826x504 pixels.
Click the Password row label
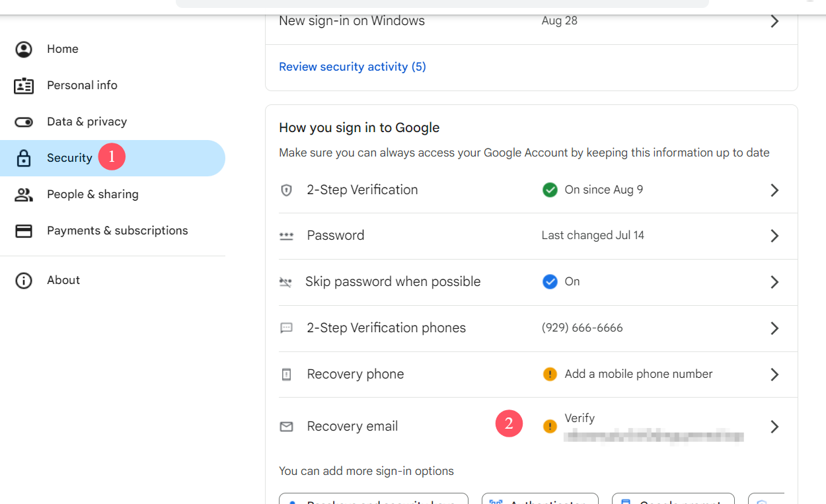[x=336, y=236]
